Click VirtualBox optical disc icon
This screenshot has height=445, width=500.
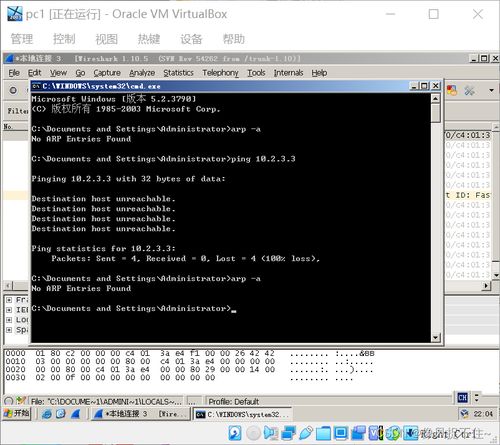(x=253, y=433)
